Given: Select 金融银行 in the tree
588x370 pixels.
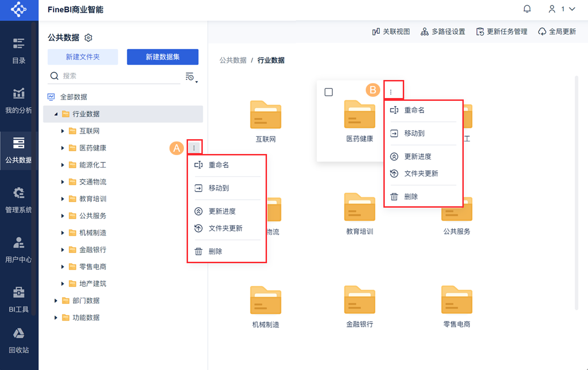Looking at the screenshot, I should 93,250.
